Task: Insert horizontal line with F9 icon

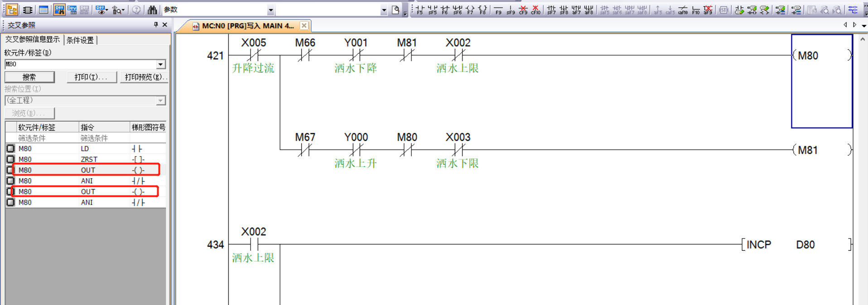Action: pyautogui.click(x=498, y=10)
